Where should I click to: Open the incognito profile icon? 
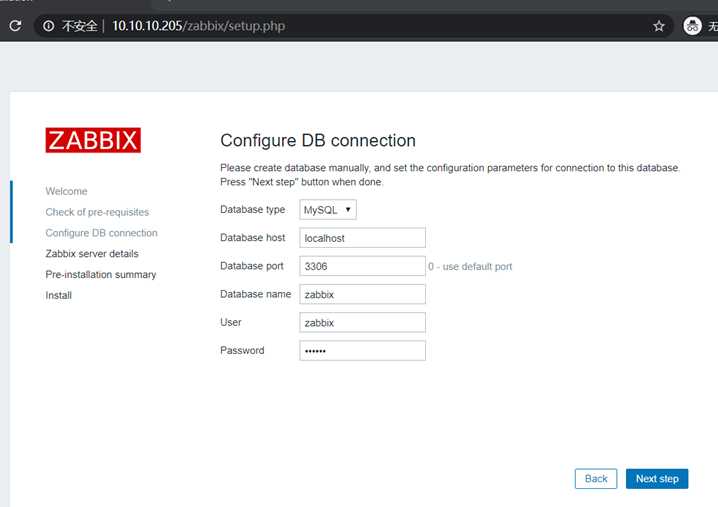pos(692,26)
